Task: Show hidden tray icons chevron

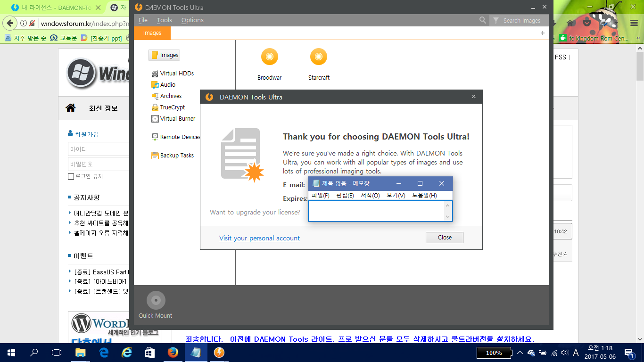Action: 520,353
